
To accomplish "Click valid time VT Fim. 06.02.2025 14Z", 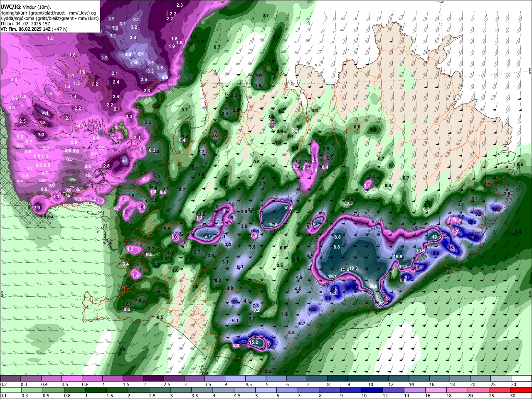I will coord(26,29).
